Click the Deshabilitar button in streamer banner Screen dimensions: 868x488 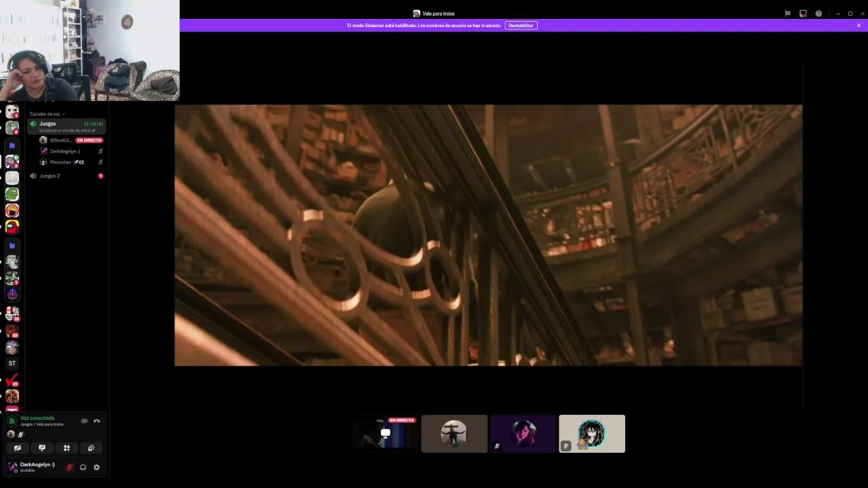coord(521,25)
